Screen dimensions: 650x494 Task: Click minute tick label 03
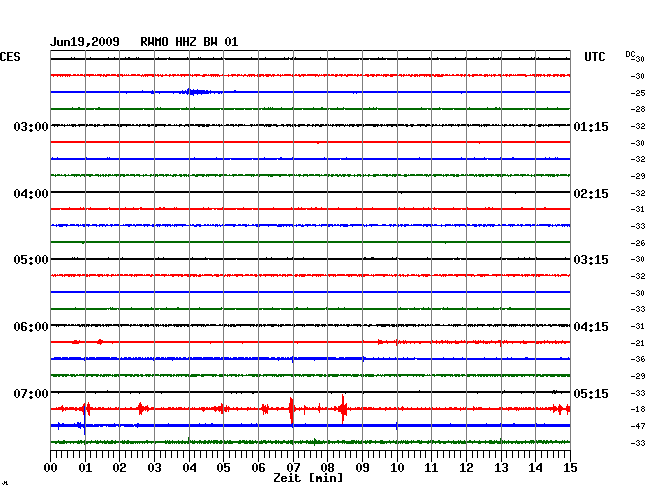tap(154, 467)
